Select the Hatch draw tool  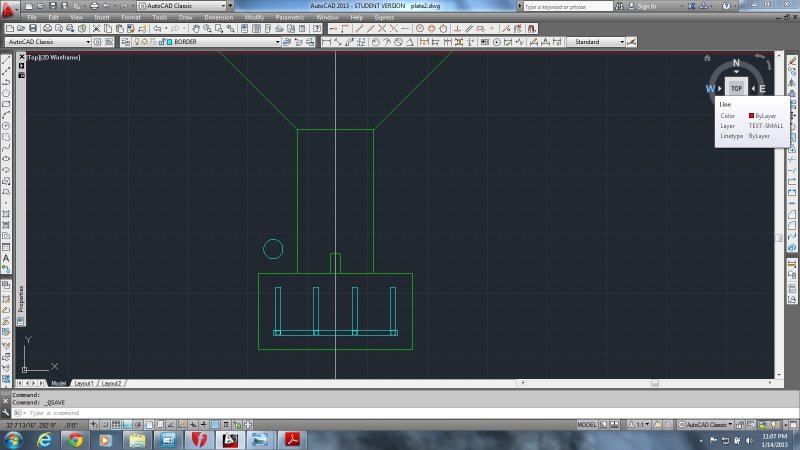point(6,214)
